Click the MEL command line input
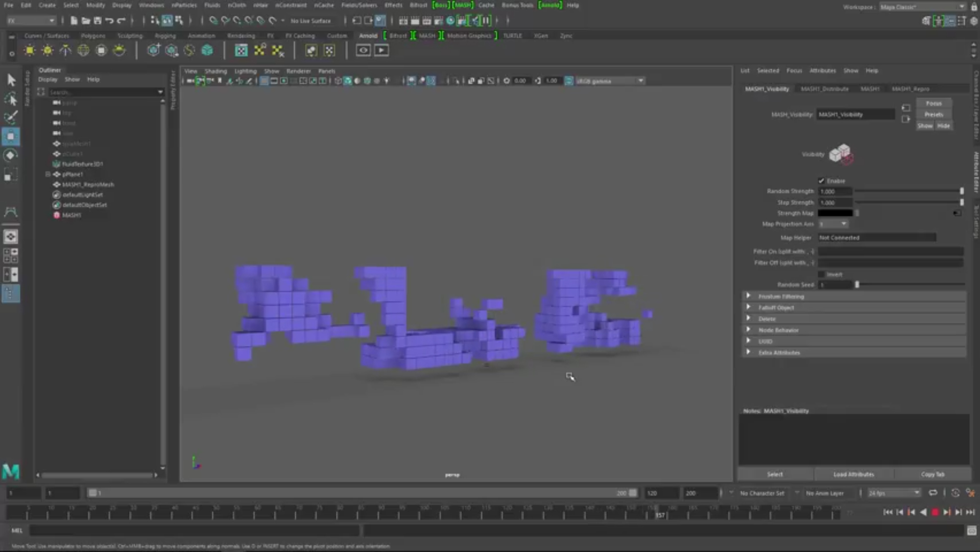 194,531
